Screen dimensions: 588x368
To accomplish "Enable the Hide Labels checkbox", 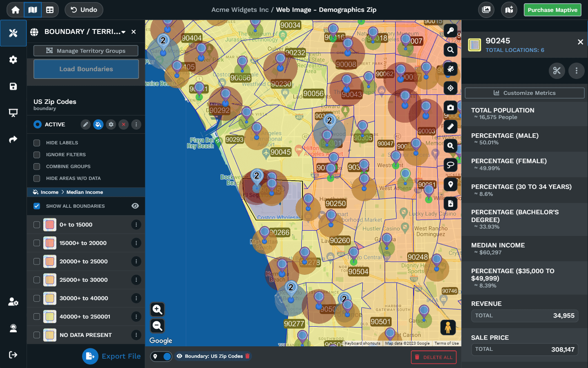I will tap(37, 143).
